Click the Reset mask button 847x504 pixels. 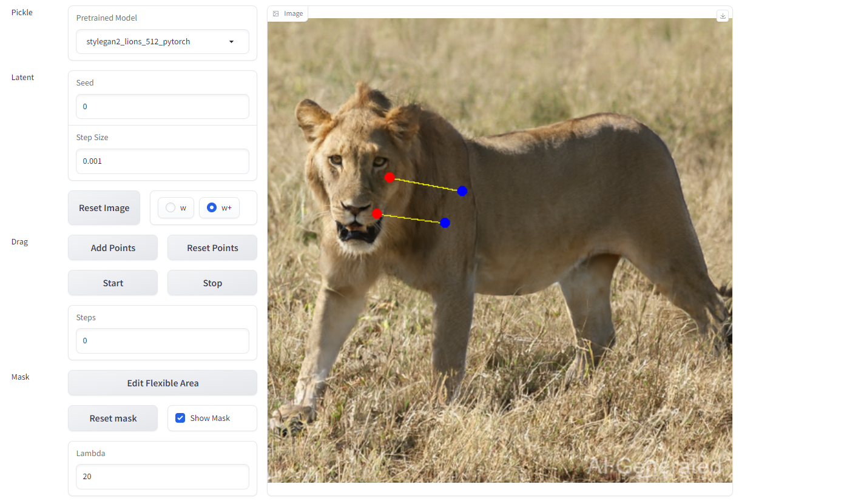113,418
